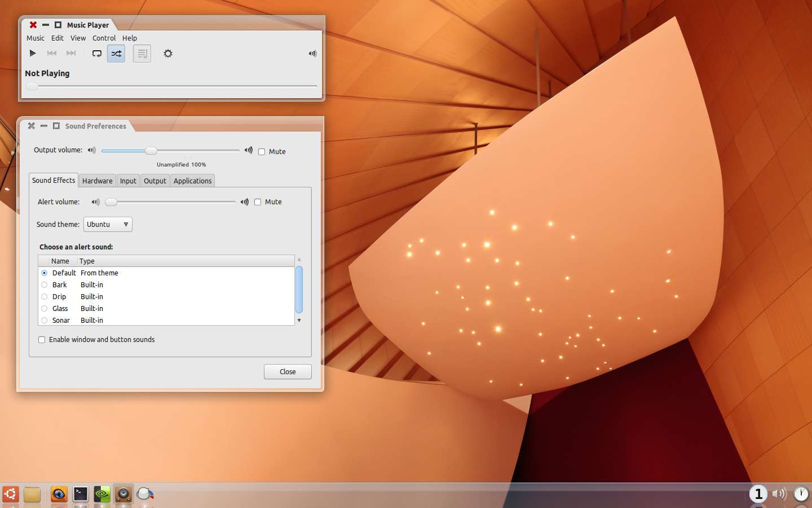Screen dimensions: 812x508
Task: Click the Music Player playback progress slider
Action: pyautogui.click(x=171, y=86)
